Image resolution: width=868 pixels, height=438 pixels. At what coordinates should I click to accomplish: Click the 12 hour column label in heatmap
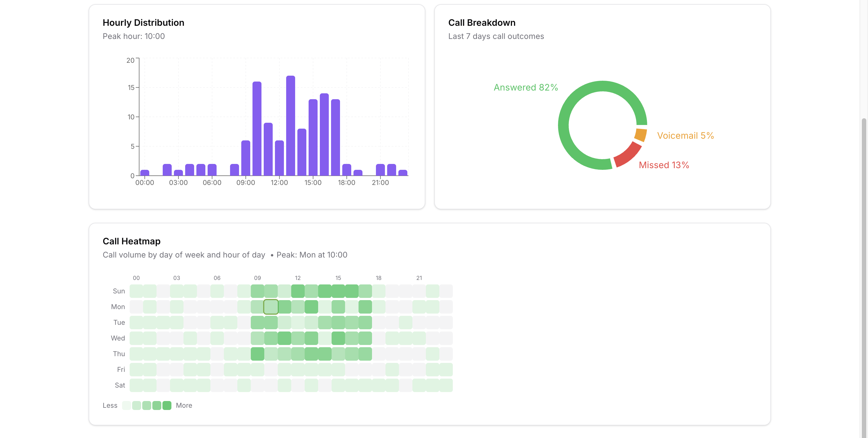tap(298, 278)
